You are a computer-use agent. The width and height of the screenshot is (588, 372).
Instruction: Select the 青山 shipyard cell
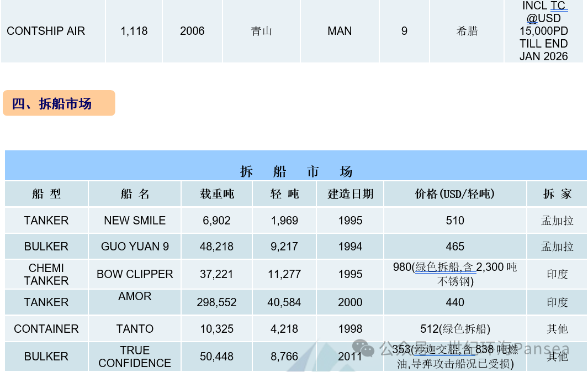[x=261, y=31]
